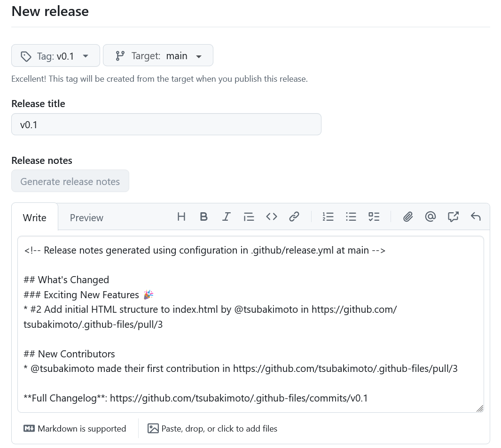Insert a quote block
Image resolution: width=501 pixels, height=448 pixels.
(x=249, y=217)
